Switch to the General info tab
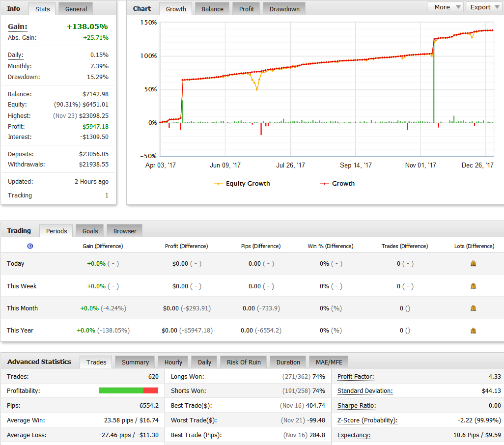Viewport: 504px width, 445px height. coord(76,9)
